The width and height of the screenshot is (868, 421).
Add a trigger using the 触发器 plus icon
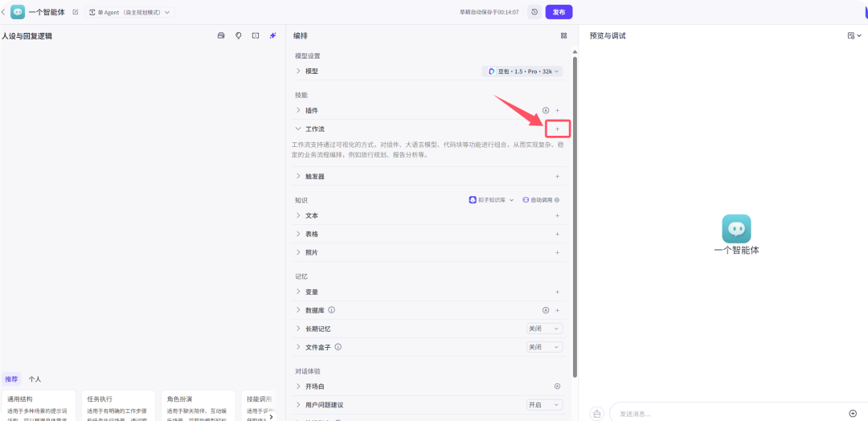click(x=557, y=176)
